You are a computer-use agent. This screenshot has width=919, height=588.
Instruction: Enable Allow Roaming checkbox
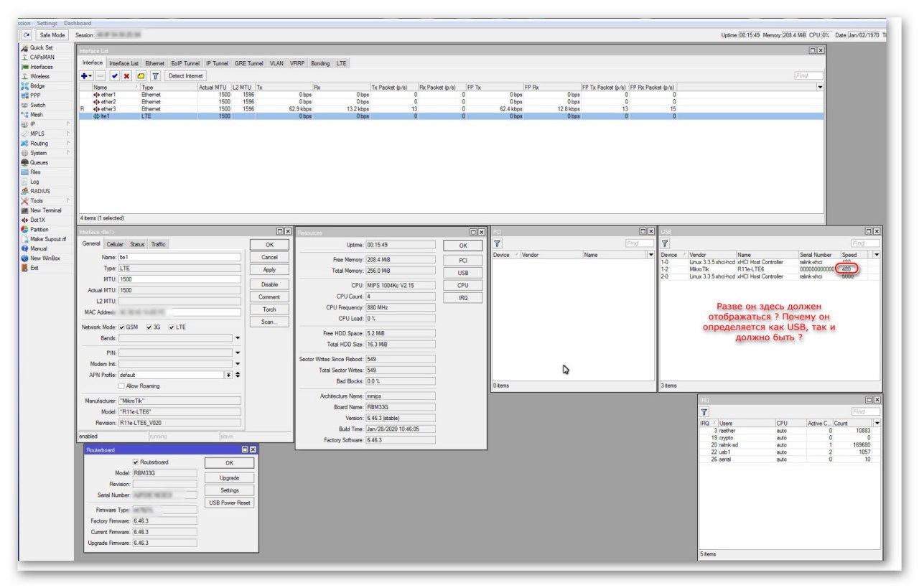coord(121,386)
